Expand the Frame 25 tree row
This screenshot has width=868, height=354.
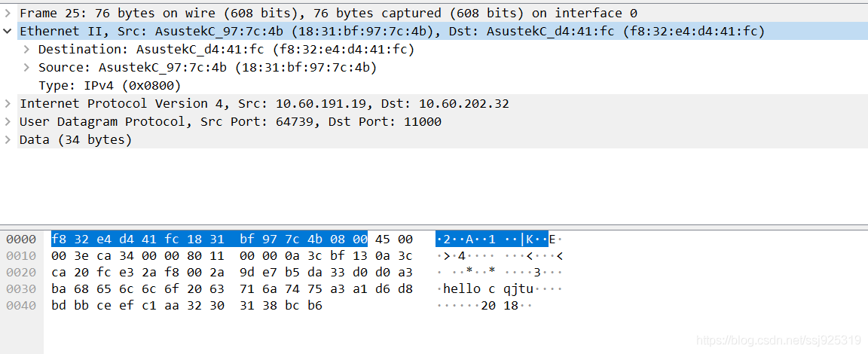point(8,13)
